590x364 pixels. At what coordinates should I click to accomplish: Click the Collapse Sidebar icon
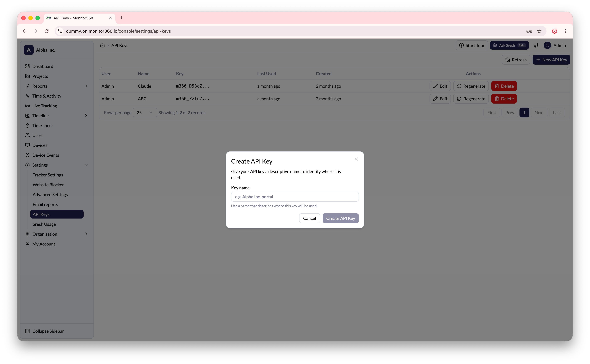pos(27,331)
